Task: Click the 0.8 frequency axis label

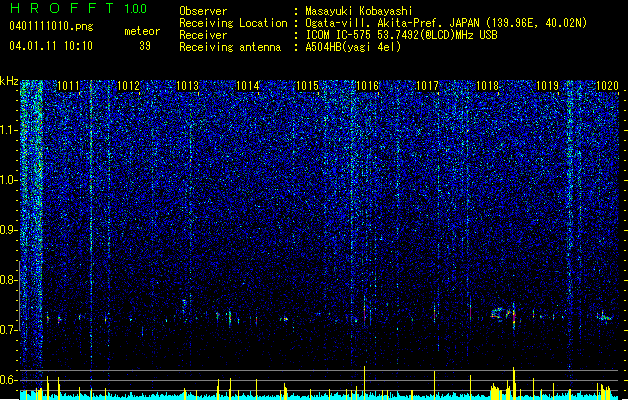Action: click(9, 280)
